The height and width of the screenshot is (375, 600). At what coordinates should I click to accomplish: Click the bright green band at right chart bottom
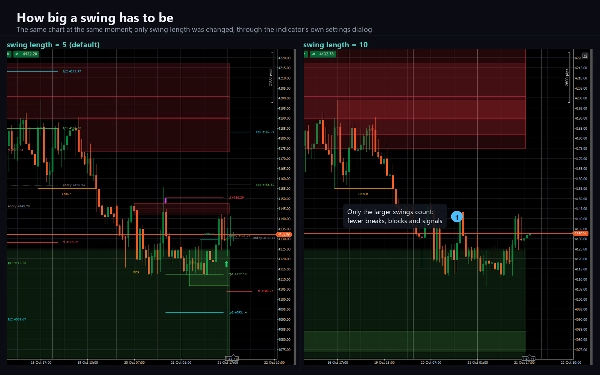click(x=415, y=341)
